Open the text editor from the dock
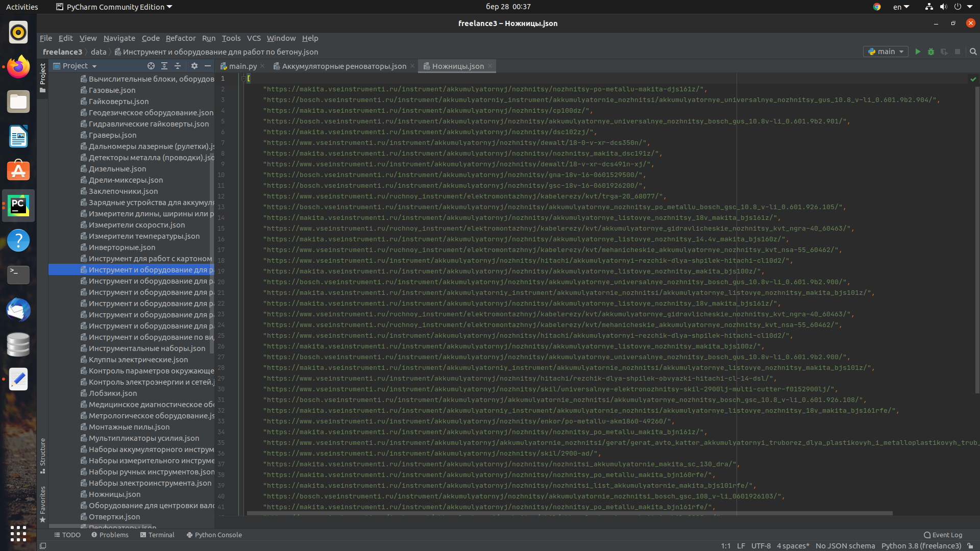 pos(18,379)
